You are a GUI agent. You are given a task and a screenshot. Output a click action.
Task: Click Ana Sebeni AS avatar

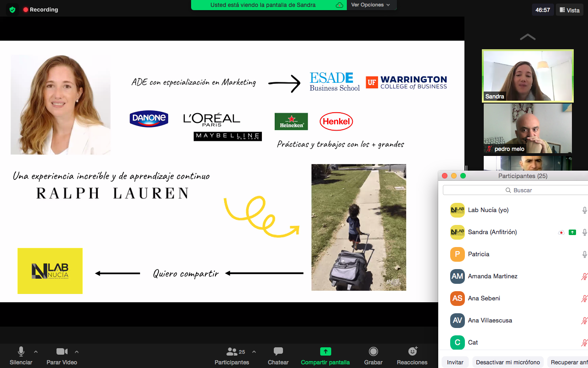pos(458,299)
